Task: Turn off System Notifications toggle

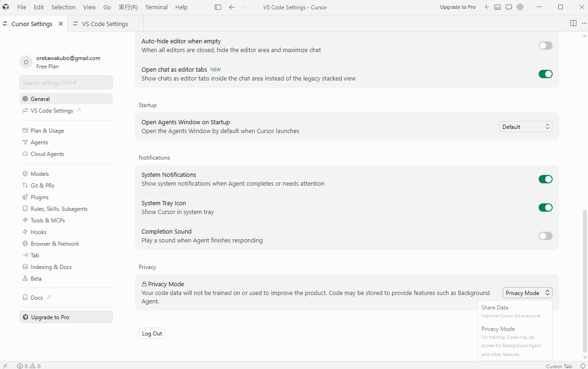Action: [x=545, y=179]
